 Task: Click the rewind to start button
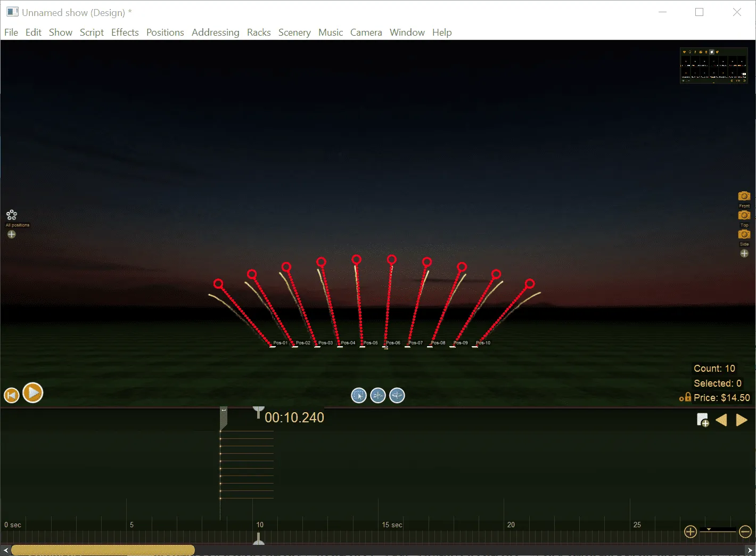click(11, 395)
